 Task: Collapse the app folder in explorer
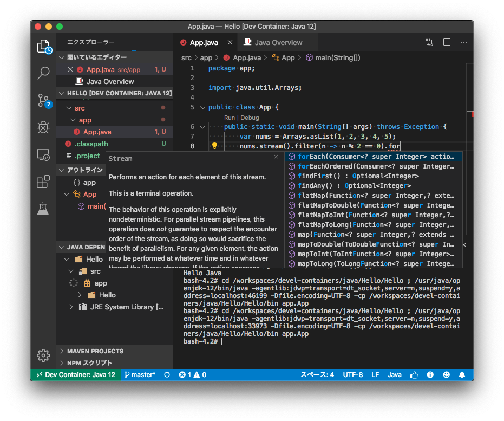click(x=73, y=120)
